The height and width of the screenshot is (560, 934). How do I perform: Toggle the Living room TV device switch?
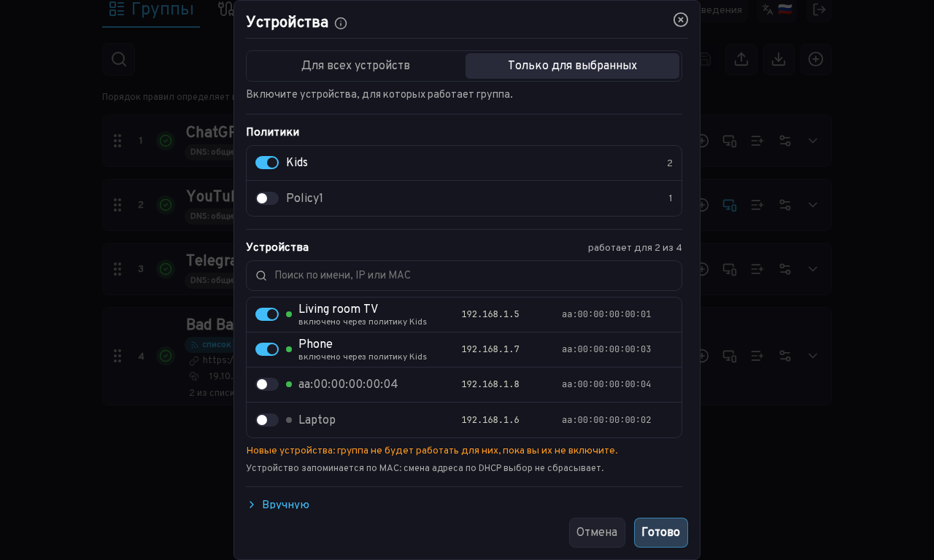pyautogui.click(x=267, y=314)
